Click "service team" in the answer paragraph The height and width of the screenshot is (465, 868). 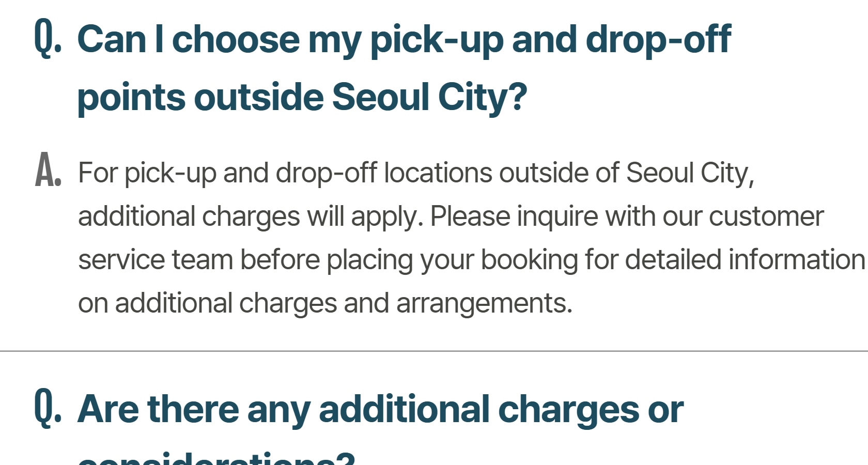(x=156, y=259)
